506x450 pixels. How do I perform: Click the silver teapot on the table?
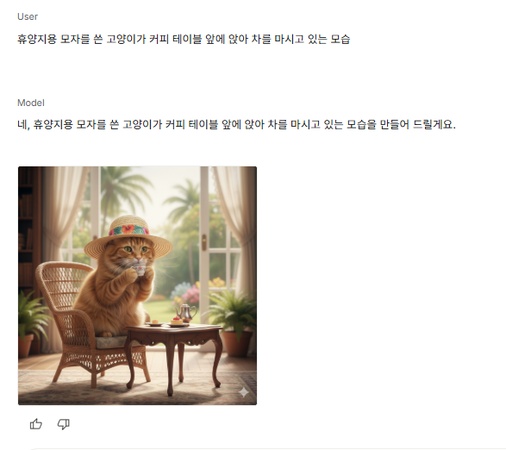pyautogui.click(x=186, y=313)
